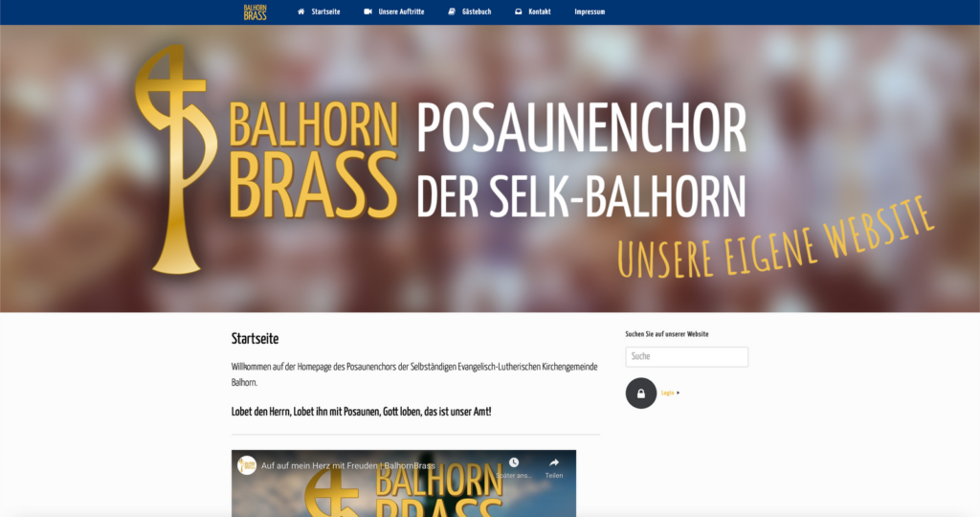Click the small arrow after Login

click(679, 393)
